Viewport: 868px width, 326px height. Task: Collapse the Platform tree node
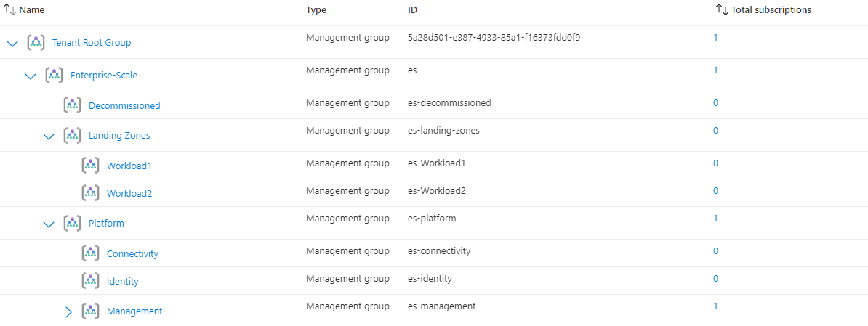pos(49,224)
